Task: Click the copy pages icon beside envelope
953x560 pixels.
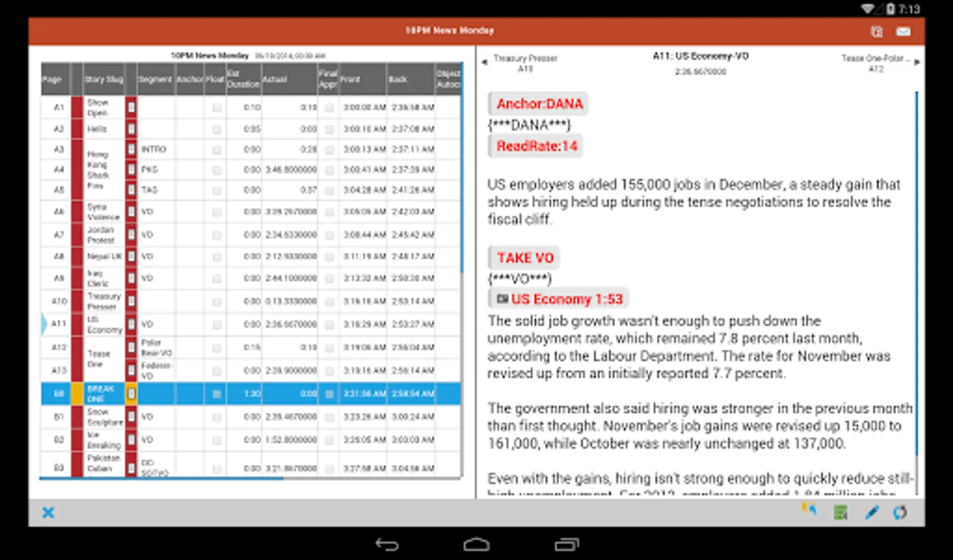Action: (x=876, y=31)
